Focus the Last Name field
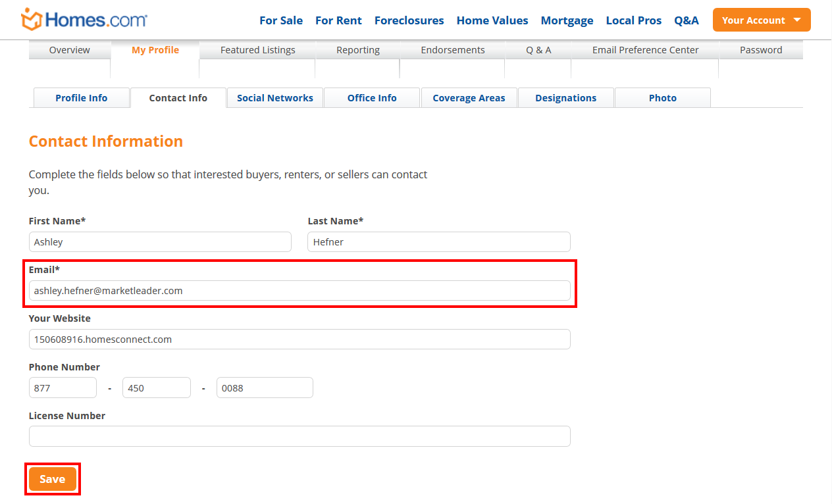The image size is (832, 504). click(439, 241)
